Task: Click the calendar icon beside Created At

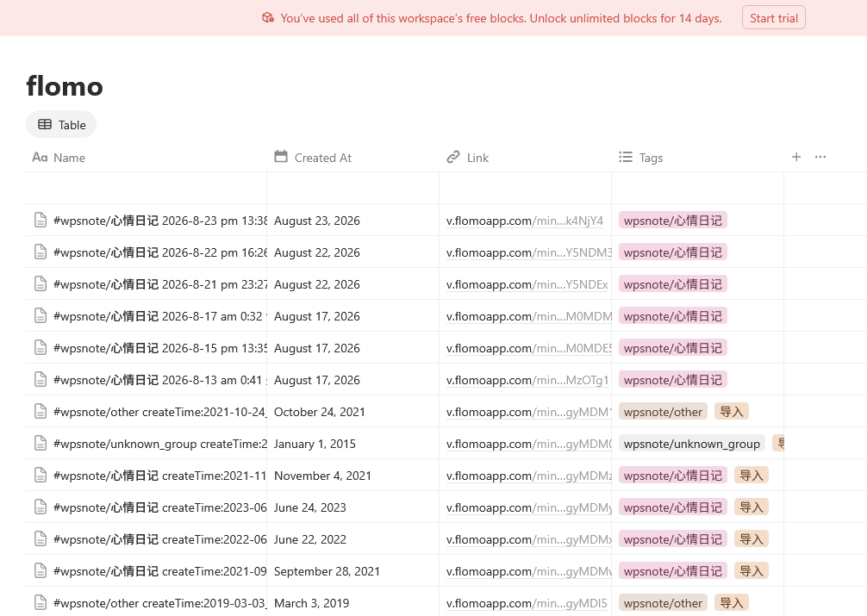Action: 281,157
